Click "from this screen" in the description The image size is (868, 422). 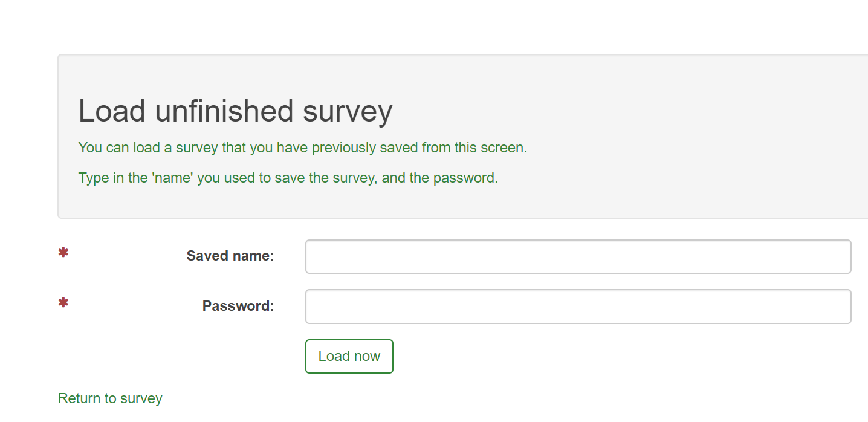click(474, 148)
